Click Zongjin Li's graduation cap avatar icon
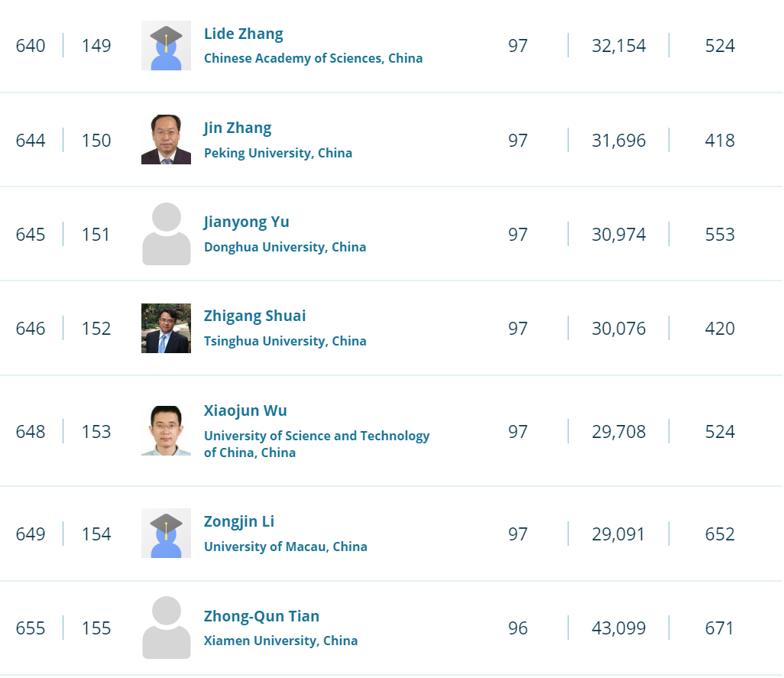This screenshot has height=678, width=784. (166, 534)
